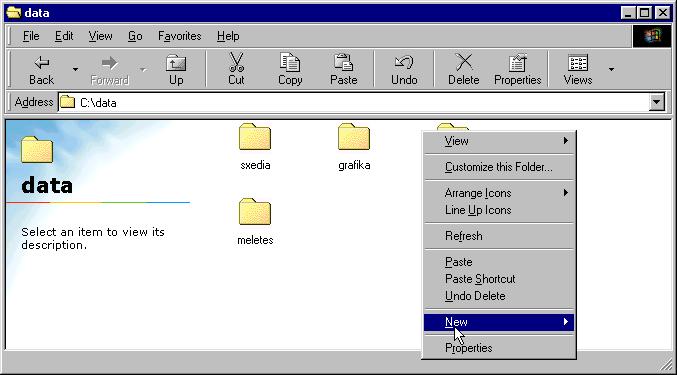Choose Line Up Icons
The height and width of the screenshot is (375, 677).
tap(499, 210)
